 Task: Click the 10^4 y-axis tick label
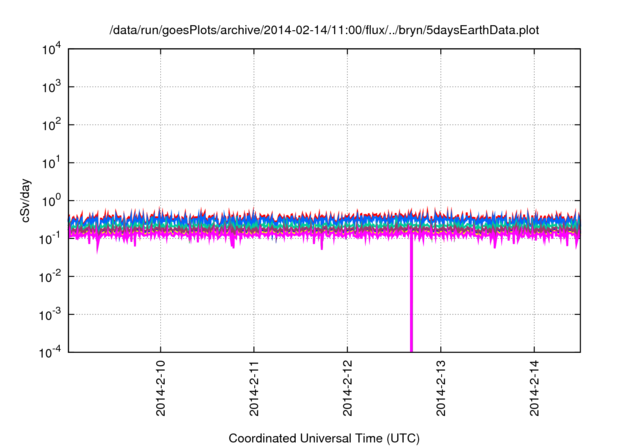pos(51,49)
